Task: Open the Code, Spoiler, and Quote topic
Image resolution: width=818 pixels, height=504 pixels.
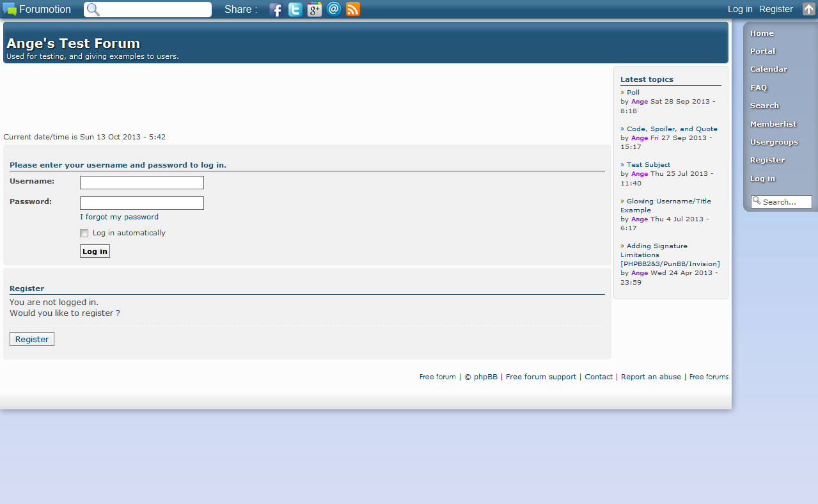Action: [x=672, y=129]
